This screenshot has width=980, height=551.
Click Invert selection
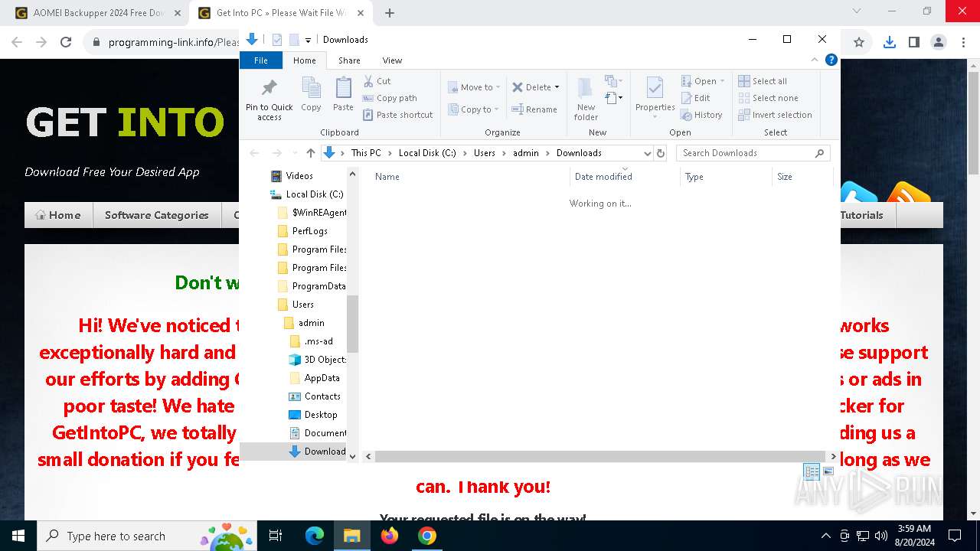(775, 115)
